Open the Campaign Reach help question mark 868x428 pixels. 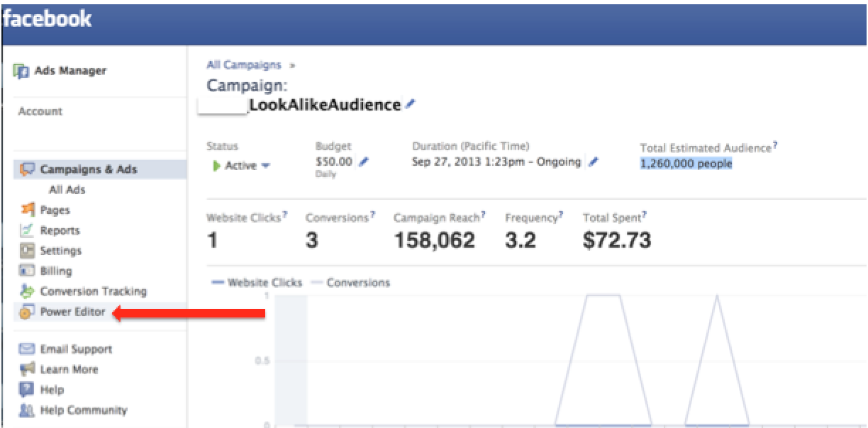484,214
